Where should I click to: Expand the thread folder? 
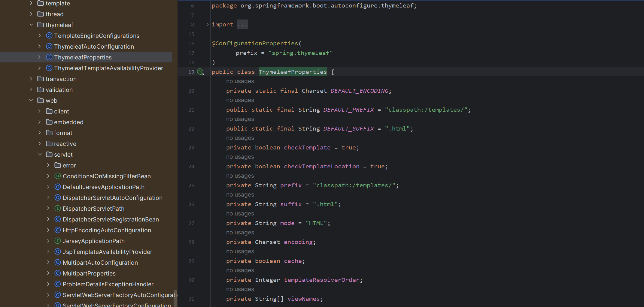click(31, 14)
